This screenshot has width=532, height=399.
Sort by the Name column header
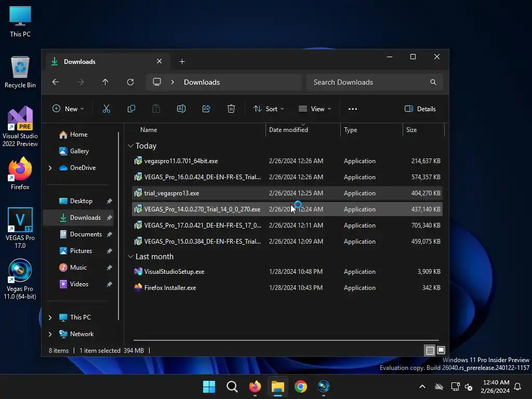tap(198, 130)
